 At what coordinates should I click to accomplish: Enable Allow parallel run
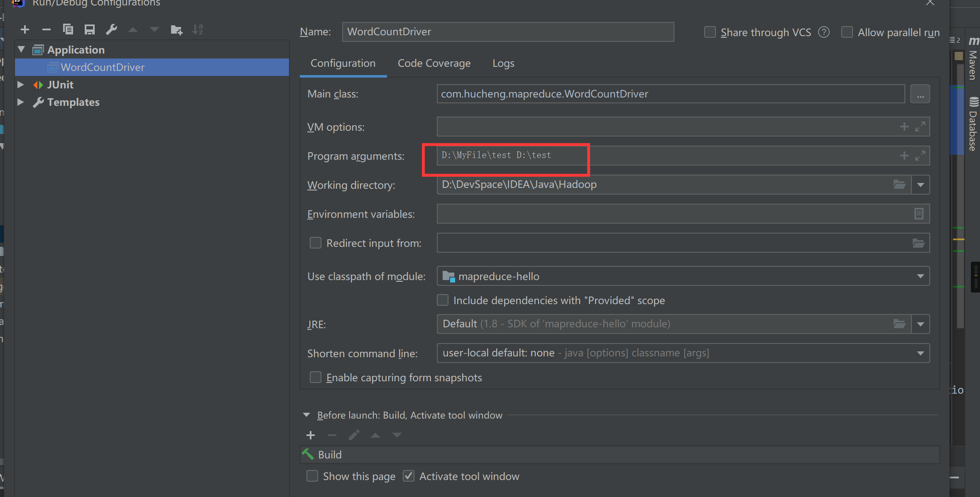coord(847,32)
